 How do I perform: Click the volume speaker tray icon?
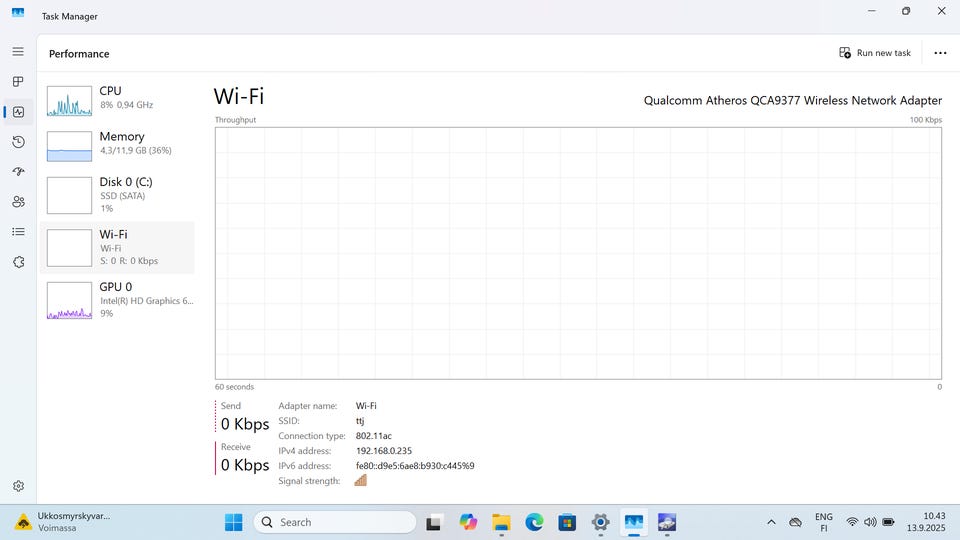870,522
